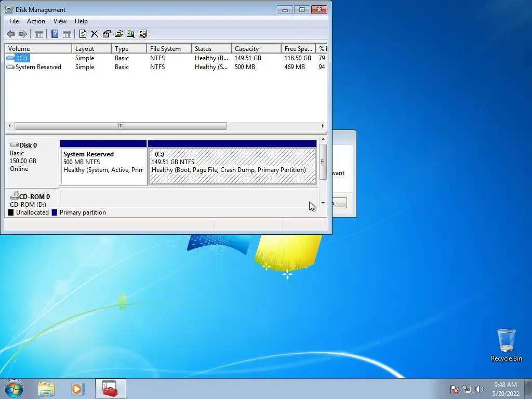532x399 pixels.
Task: Click the horizontal scrollbar thumb
Action: [x=121, y=126]
